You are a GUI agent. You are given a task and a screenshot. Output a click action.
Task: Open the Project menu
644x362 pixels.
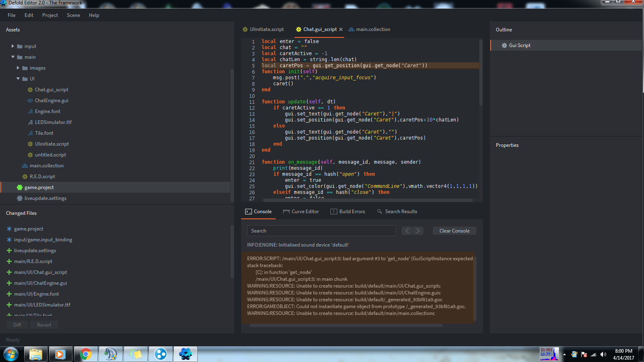click(x=50, y=15)
